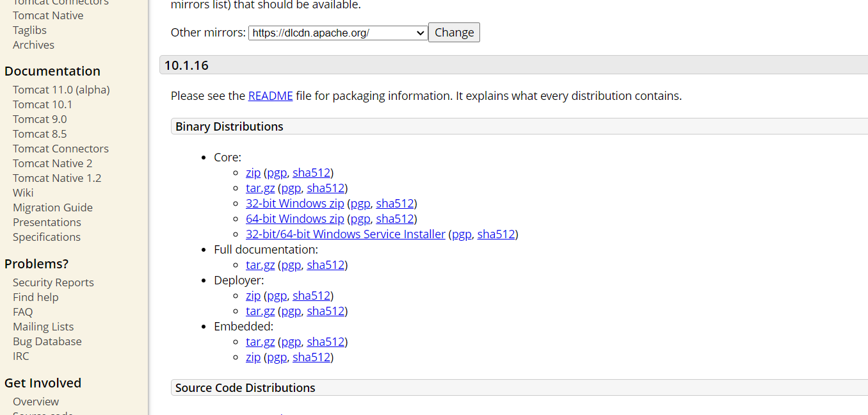868x415 pixels.
Task: Download the Deployer tar.gz
Action: [260, 311]
